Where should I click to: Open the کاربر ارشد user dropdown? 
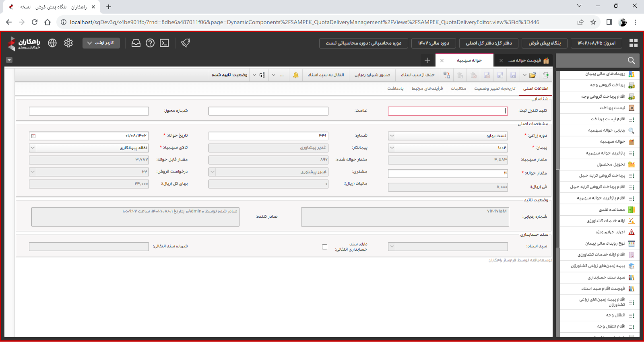click(x=101, y=43)
